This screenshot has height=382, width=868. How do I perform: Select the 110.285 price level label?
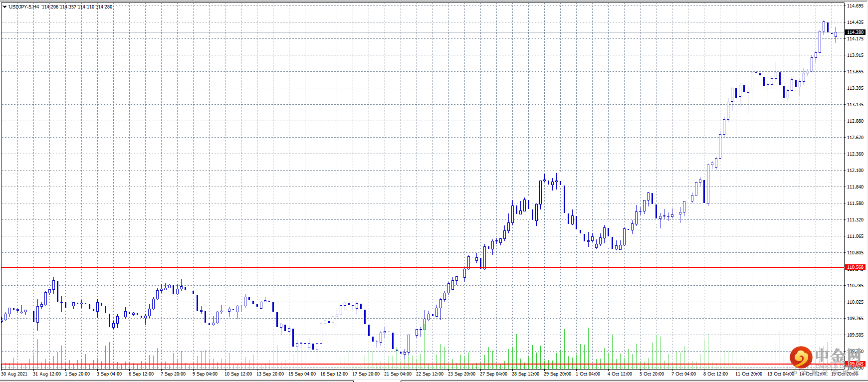pyautogui.click(x=855, y=286)
